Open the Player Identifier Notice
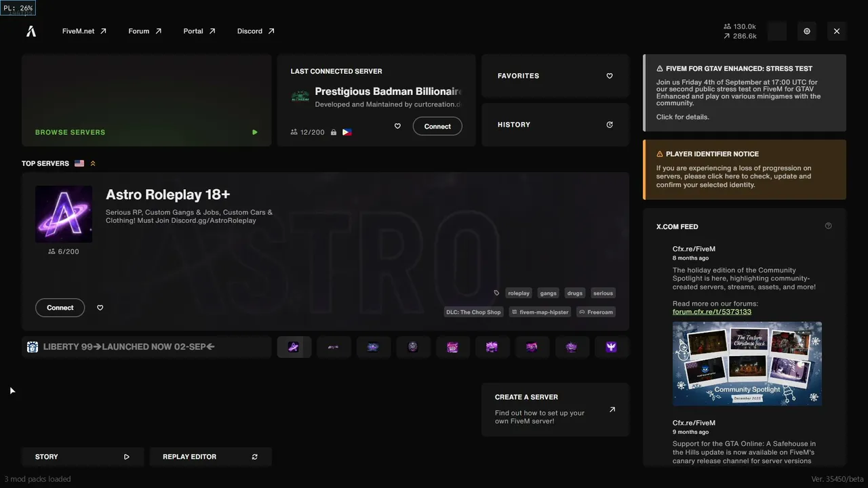 (745, 169)
